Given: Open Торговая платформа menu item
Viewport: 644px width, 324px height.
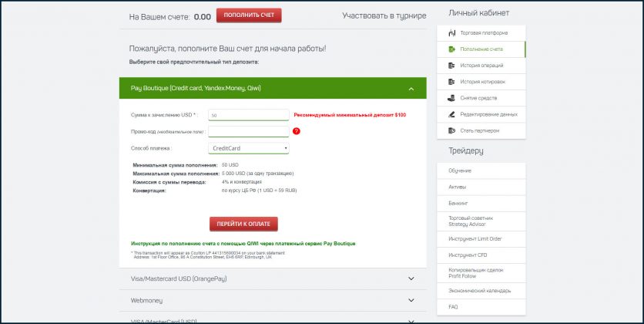Looking at the screenshot, I should tap(481, 33).
